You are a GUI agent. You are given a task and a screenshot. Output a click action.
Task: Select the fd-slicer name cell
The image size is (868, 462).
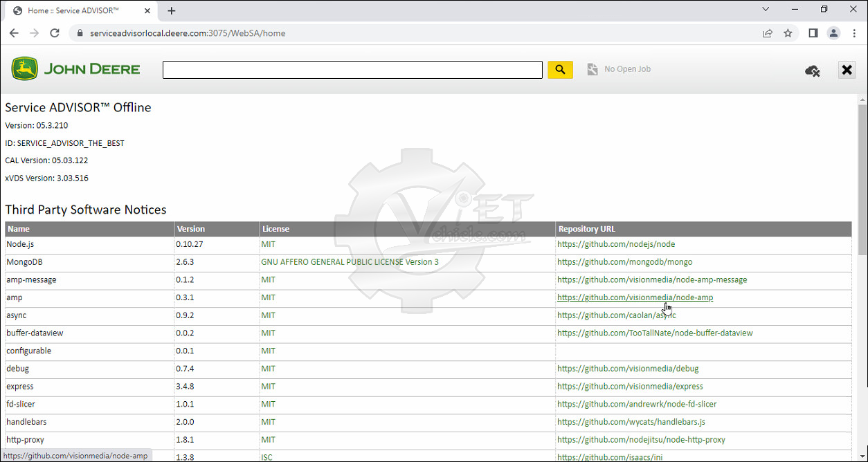coord(90,404)
